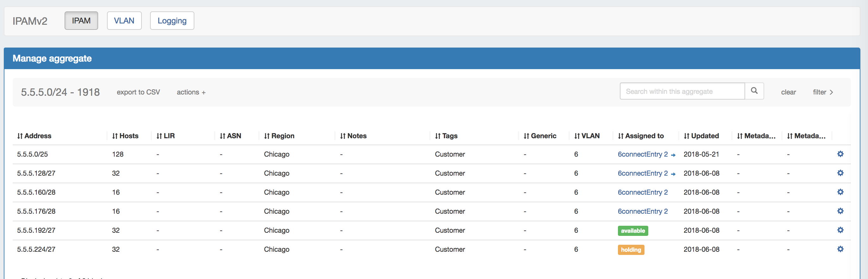This screenshot has width=868, height=279.
Task: Open gear menu for 5.5.5.0/25 row
Action: click(840, 154)
